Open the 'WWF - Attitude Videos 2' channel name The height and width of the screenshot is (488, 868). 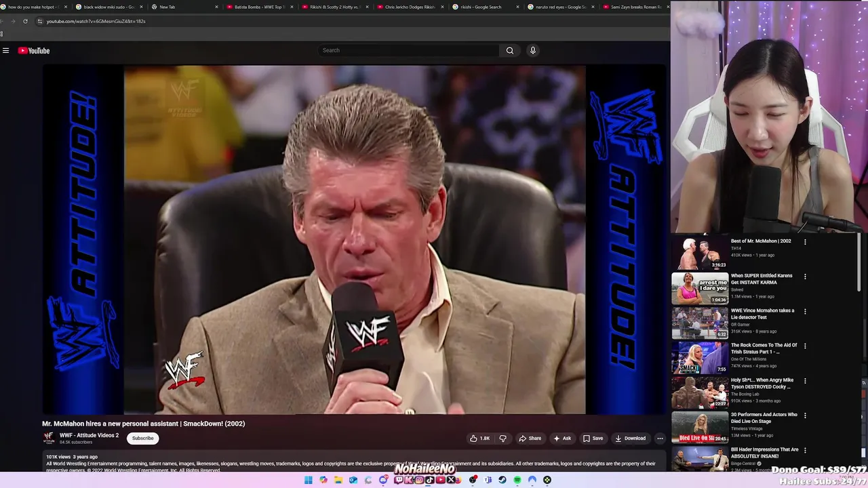[89, 435]
